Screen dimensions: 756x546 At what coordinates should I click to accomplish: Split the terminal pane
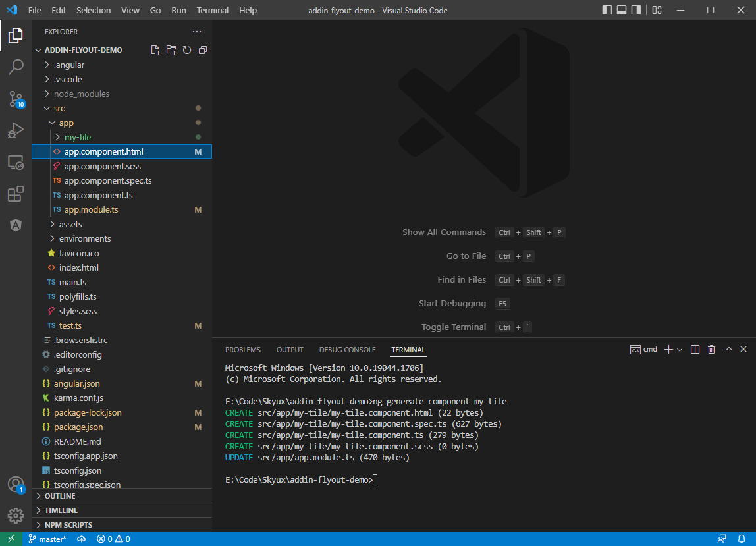[695, 350]
